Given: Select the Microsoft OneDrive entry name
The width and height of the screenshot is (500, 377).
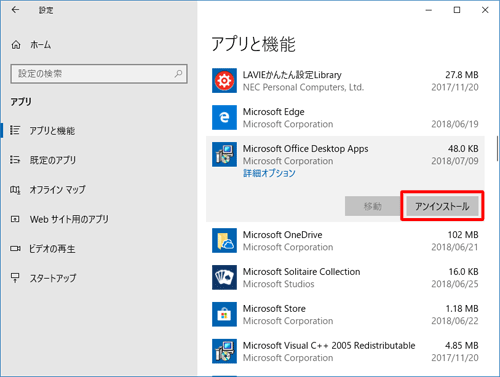Looking at the screenshot, I should 282,235.
